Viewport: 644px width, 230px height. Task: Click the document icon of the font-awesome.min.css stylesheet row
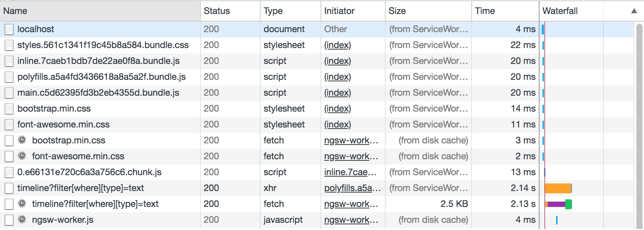coord(9,125)
